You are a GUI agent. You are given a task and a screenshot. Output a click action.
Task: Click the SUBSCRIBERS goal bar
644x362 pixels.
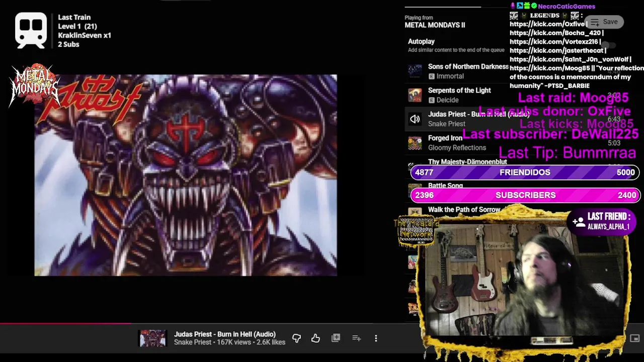click(x=525, y=195)
